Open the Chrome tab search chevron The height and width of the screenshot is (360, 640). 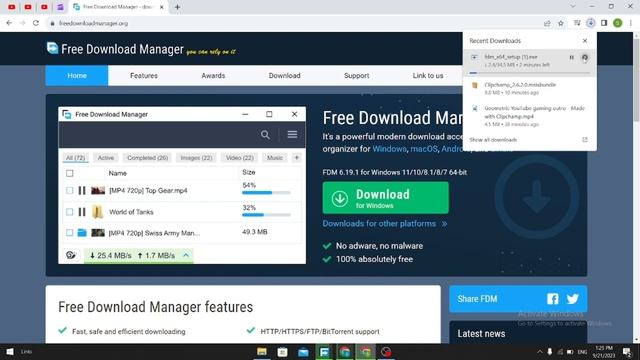click(573, 7)
